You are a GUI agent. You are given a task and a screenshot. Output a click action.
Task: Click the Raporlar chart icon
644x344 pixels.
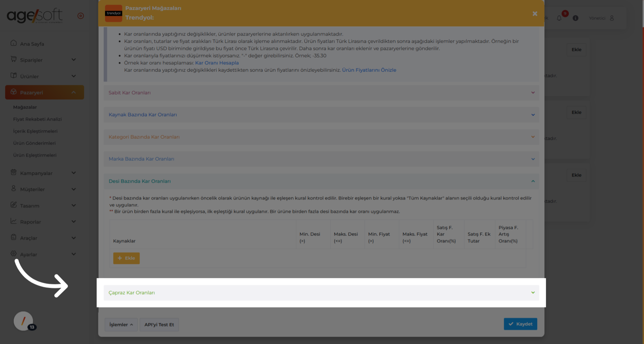click(x=13, y=221)
